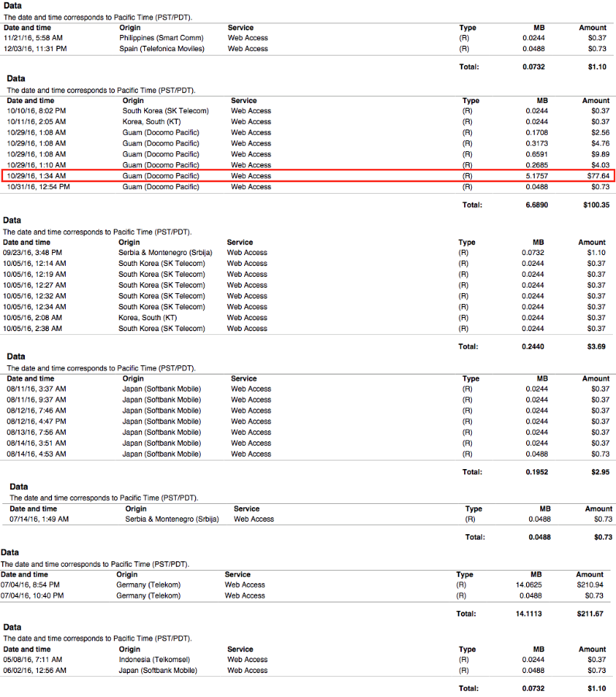Click the date '10/05/16, 12:19 AM'
Screen dimensions: 616x697
[x=35, y=274]
